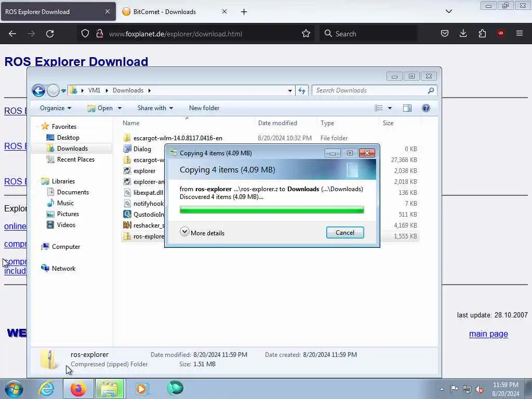The height and width of the screenshot is (399, 532).
Task: Go back in Explorer window
Action: coord(38,90)
